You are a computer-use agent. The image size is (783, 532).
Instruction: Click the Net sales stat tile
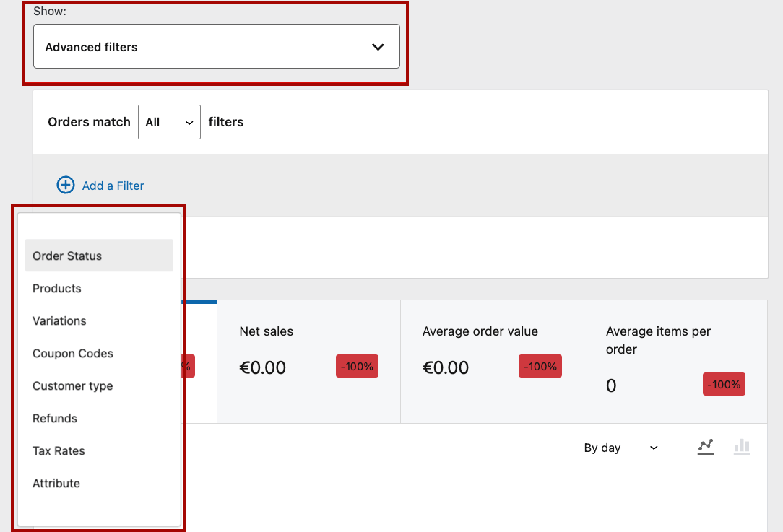[308, 361]
